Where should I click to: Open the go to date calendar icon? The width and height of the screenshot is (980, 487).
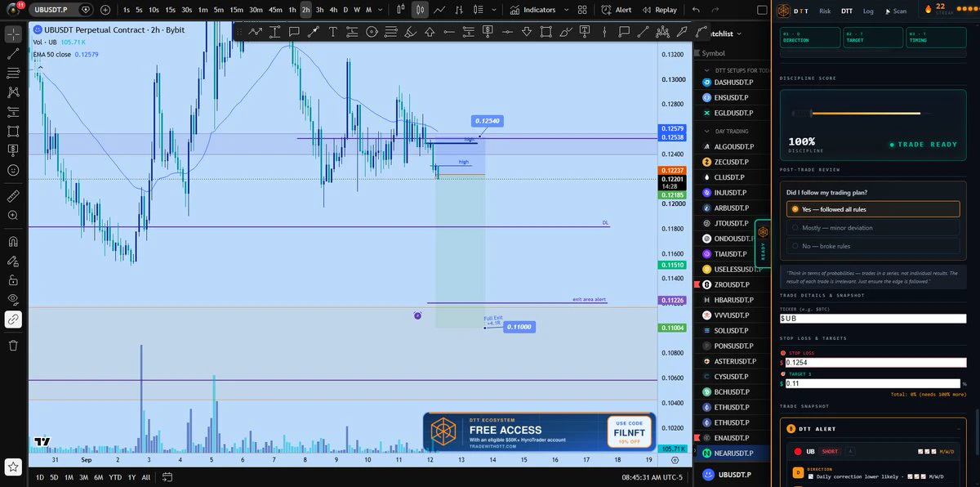click(167, 476)
